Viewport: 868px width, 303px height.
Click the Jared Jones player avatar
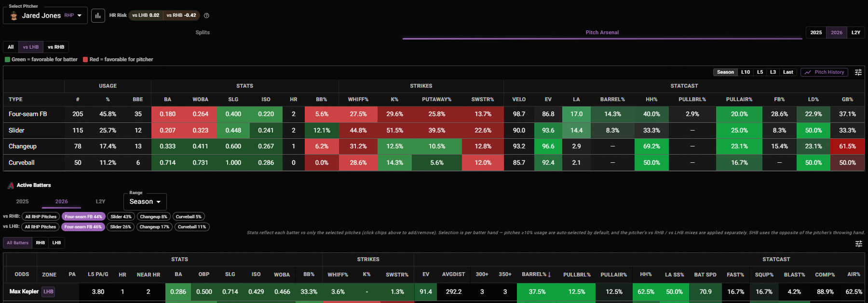coord(14,15)
